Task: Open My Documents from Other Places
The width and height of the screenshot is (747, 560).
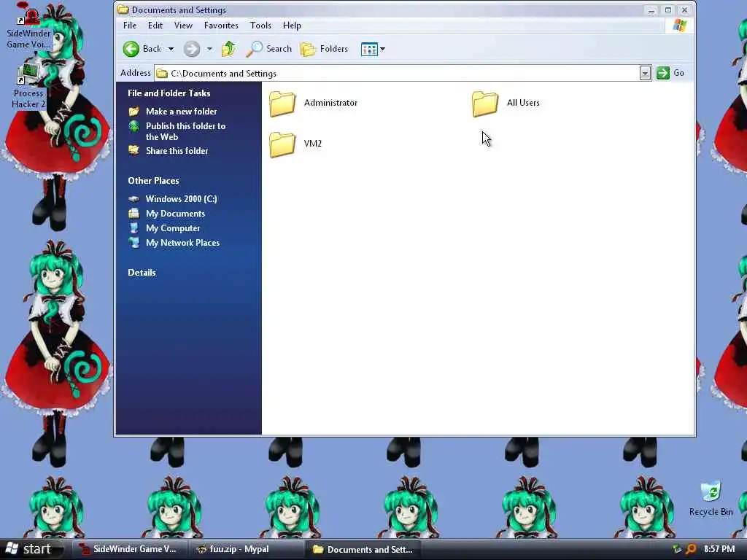Action: click(175, 214)
